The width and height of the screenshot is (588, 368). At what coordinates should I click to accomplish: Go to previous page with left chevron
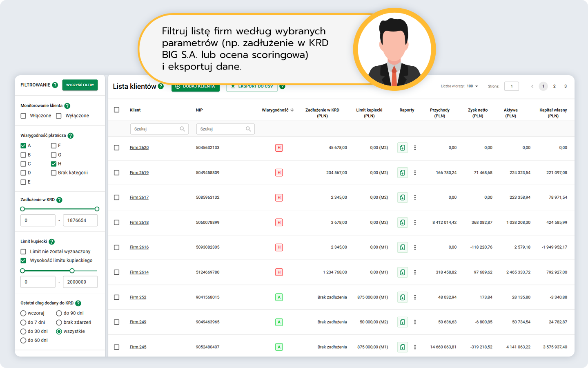click(x=532, y=86)
